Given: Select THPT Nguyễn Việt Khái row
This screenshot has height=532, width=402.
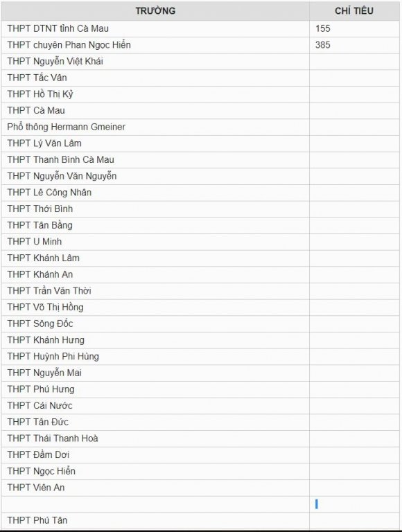Looking at the screenshot, I should 200,62.
